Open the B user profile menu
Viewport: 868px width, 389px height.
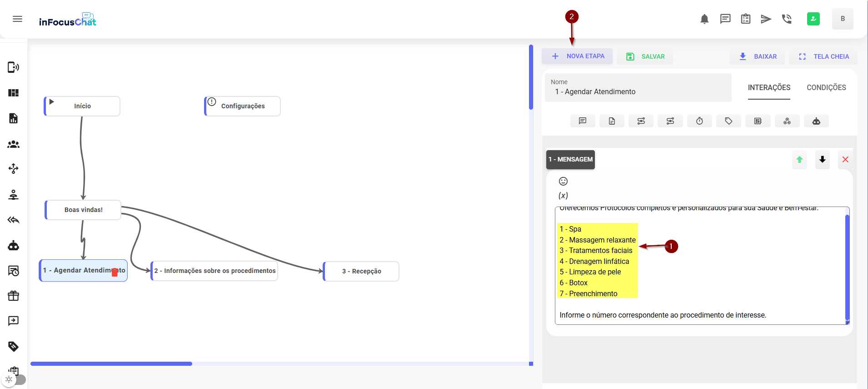(842, 19)
